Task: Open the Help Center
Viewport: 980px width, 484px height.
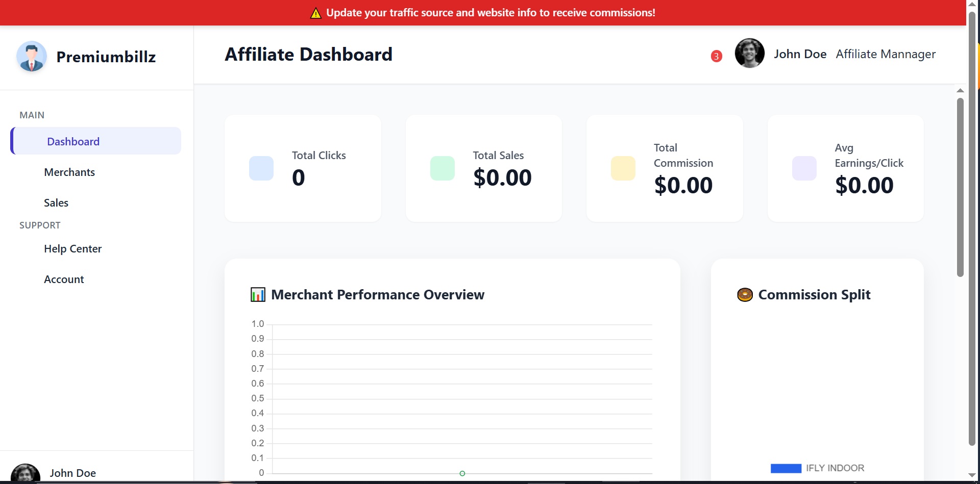Action: tap(73, 249)
